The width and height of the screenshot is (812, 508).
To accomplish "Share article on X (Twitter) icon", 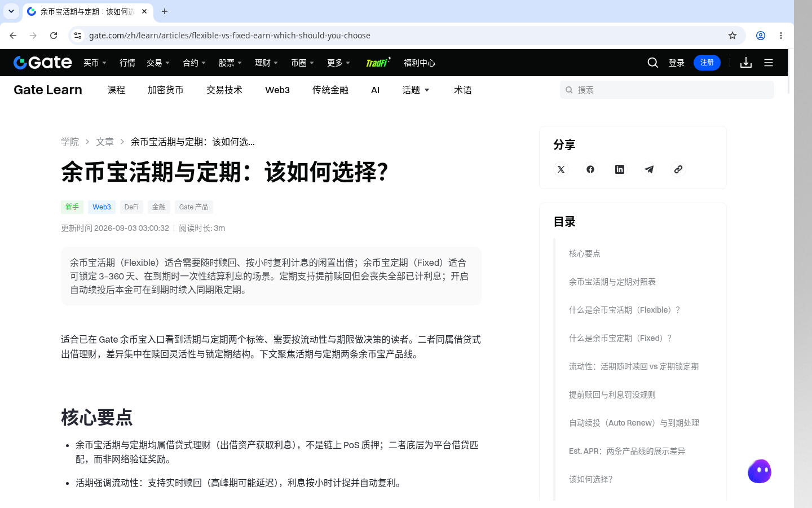I will tap(561, 169).
